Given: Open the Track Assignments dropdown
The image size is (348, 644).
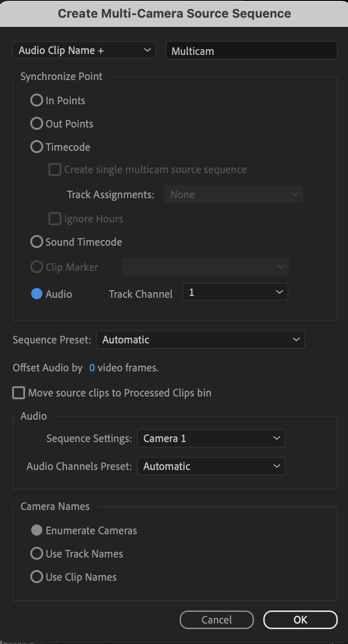Looking at the screenshot, I should coord(234,195).
